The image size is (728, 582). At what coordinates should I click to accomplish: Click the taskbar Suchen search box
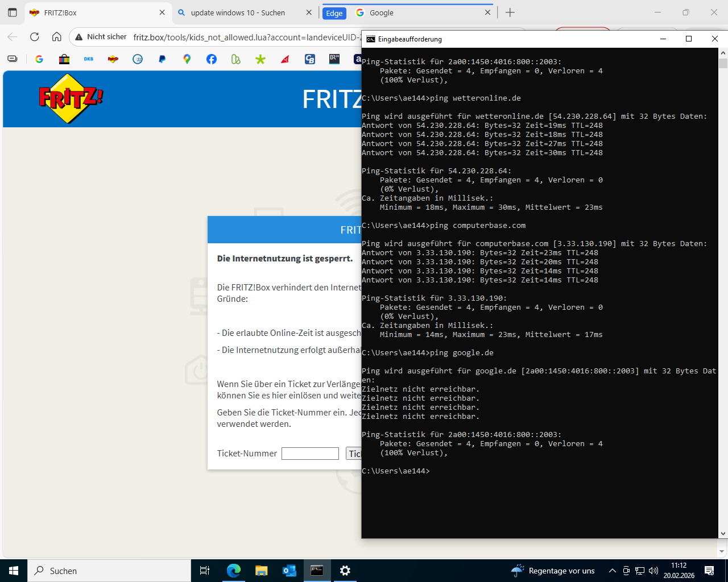coord(109,571)
